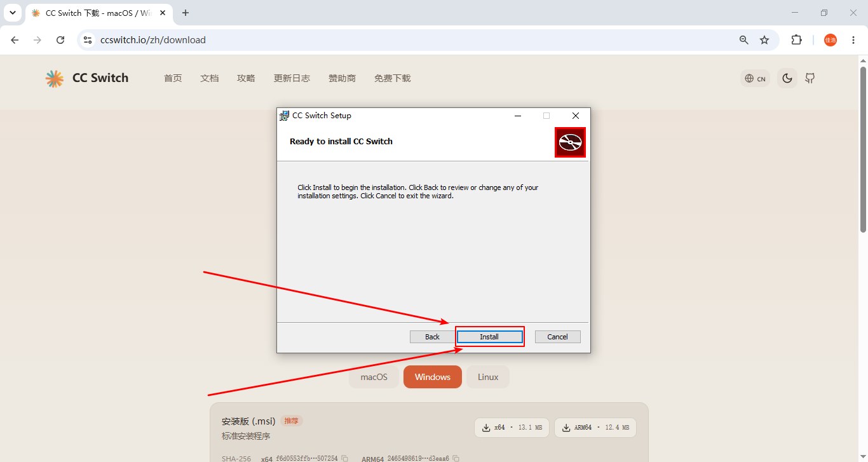Click the browser back arrow
Viewport: 868px width, 462px height.
(x=15, y=40)
